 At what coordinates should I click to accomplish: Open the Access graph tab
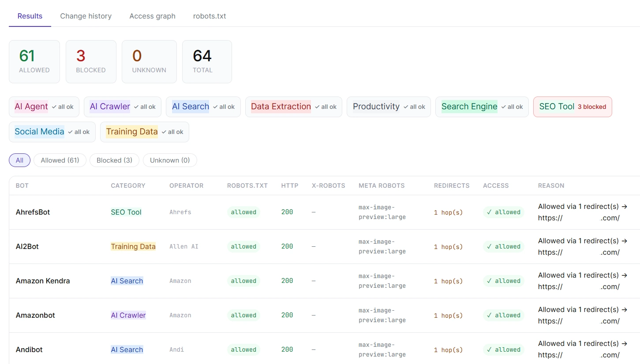coord(153,16)
